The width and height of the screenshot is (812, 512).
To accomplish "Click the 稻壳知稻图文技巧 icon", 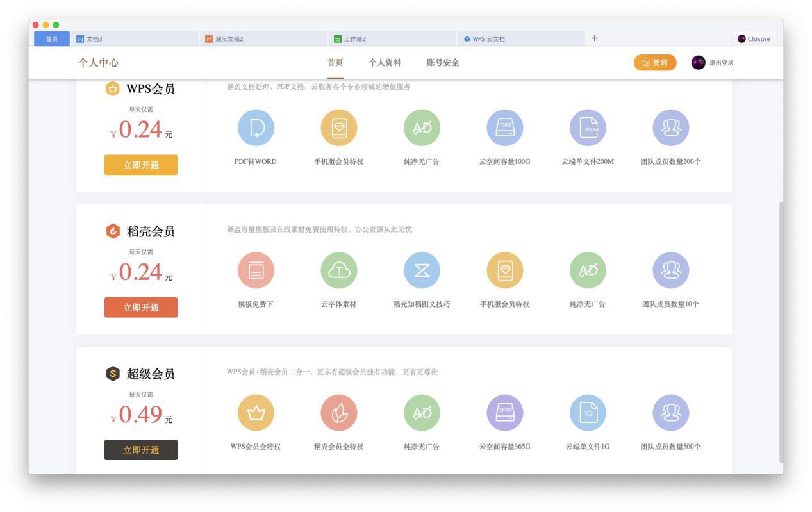I will (422, 270).
